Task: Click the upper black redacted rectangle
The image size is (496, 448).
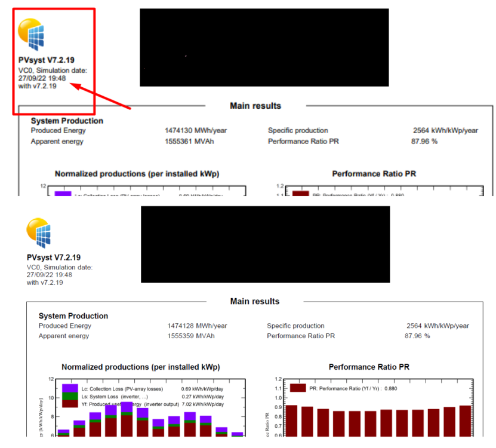Action: pos(264,48)
